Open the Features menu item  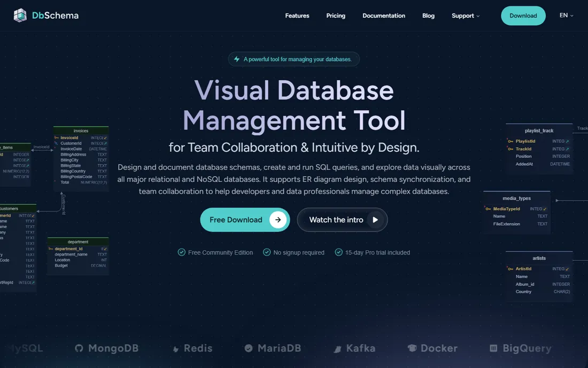pos(297,16)
